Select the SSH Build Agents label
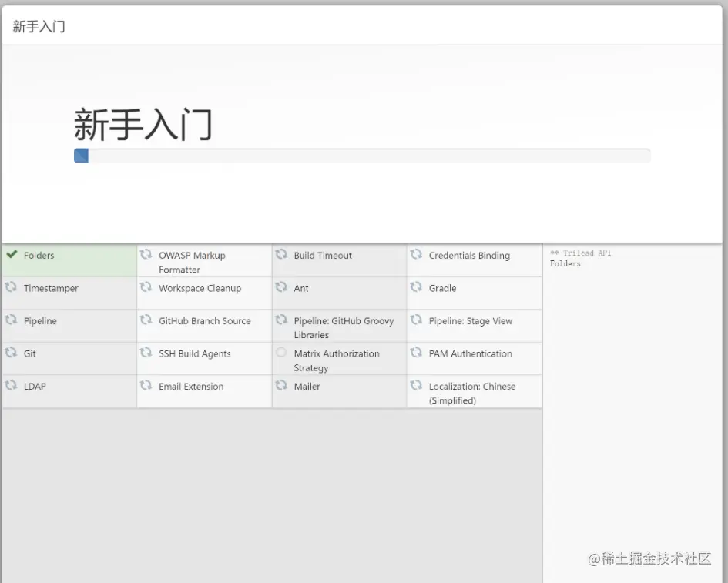This screenshot has width=728, height=583. coord(195,353)
